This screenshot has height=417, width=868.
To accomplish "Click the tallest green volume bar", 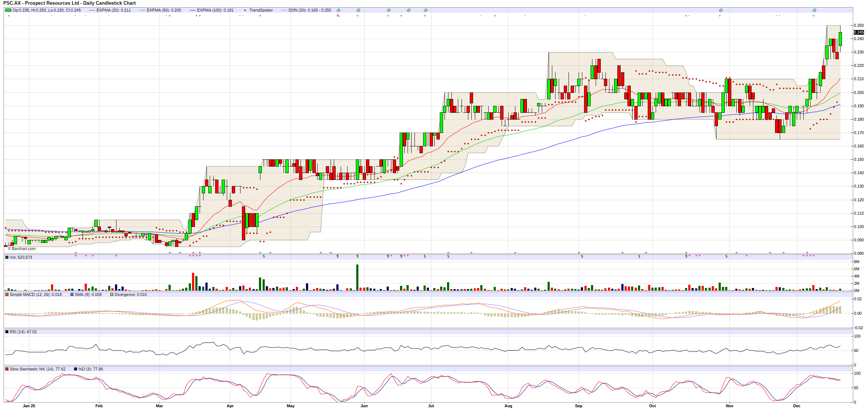I will [357, 277].
